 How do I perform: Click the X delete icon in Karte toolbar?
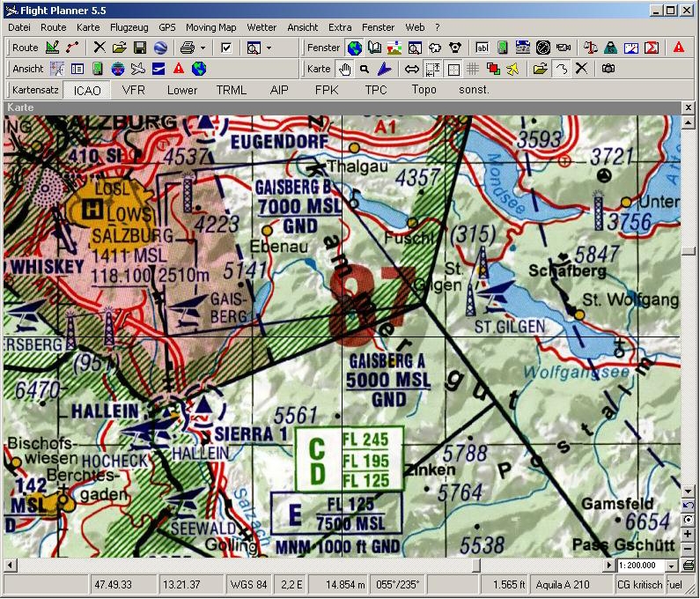(x=581, y=69)
